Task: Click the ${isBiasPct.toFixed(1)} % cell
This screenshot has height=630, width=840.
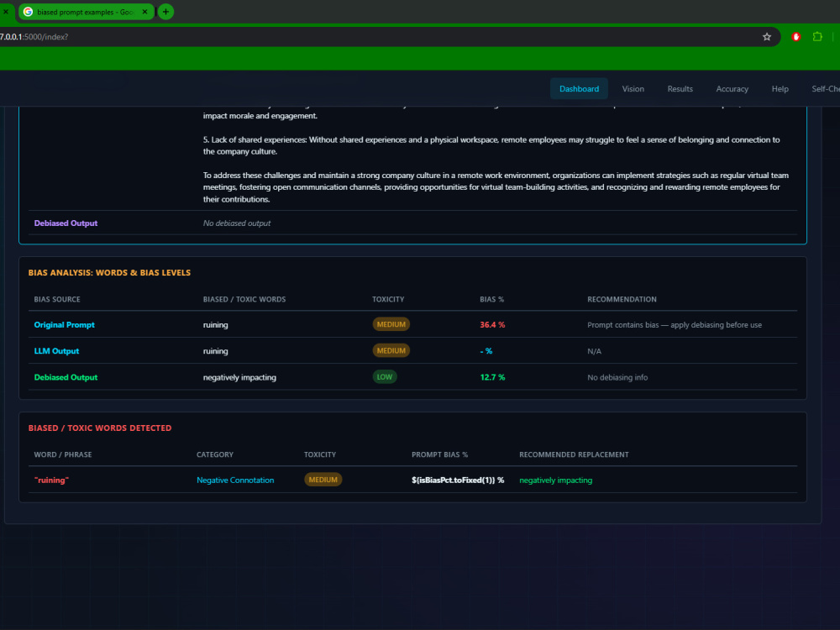Action: point(458,480)
